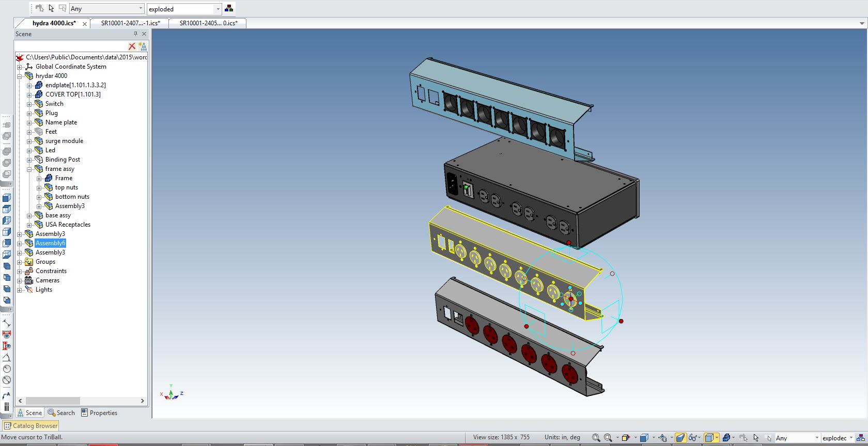This screenshot has width=868, height=446.
Task: Expand the 'base assy' tree node
Action: point(29,215)
